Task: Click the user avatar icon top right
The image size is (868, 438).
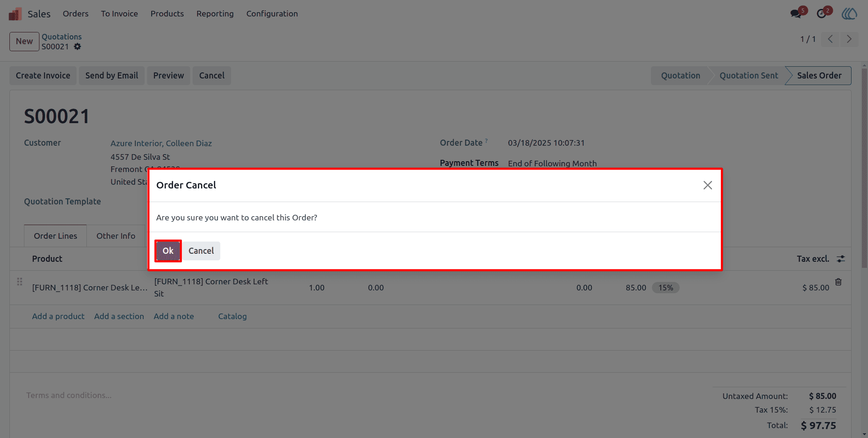Action: coord(849,14)
